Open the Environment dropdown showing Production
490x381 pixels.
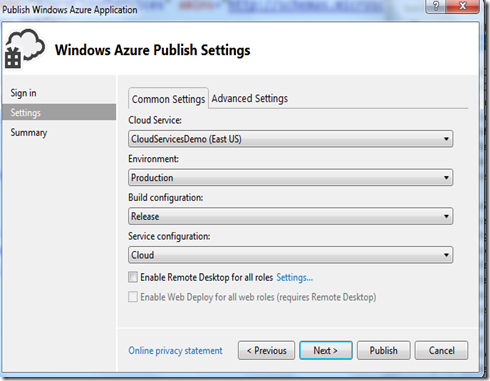pos(290,177)
